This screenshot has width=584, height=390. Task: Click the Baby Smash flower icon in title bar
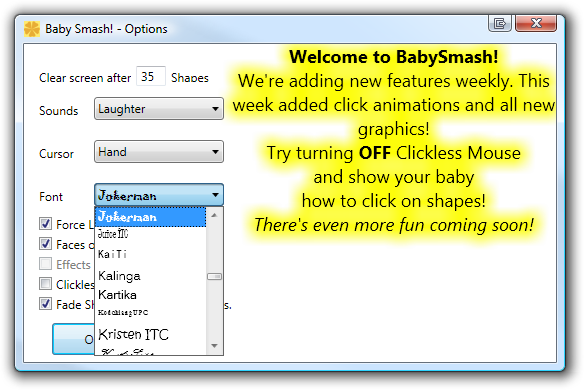point(32,29)
